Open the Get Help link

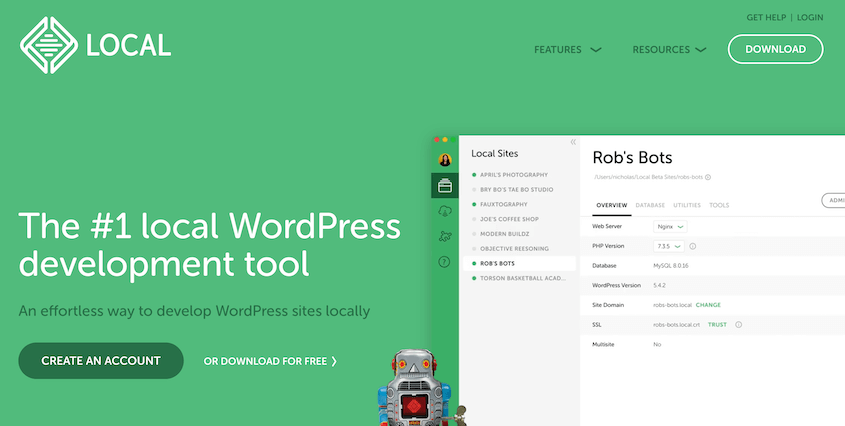point(766,17)
